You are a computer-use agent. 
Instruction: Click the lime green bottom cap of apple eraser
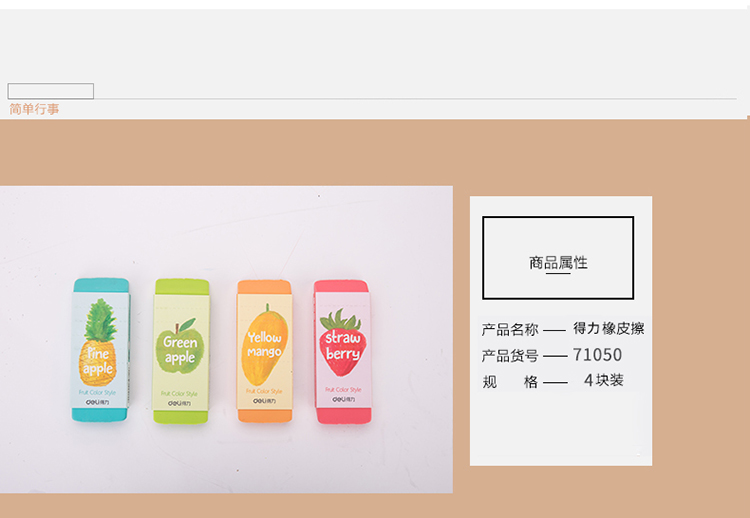click(x=181, y=417)
